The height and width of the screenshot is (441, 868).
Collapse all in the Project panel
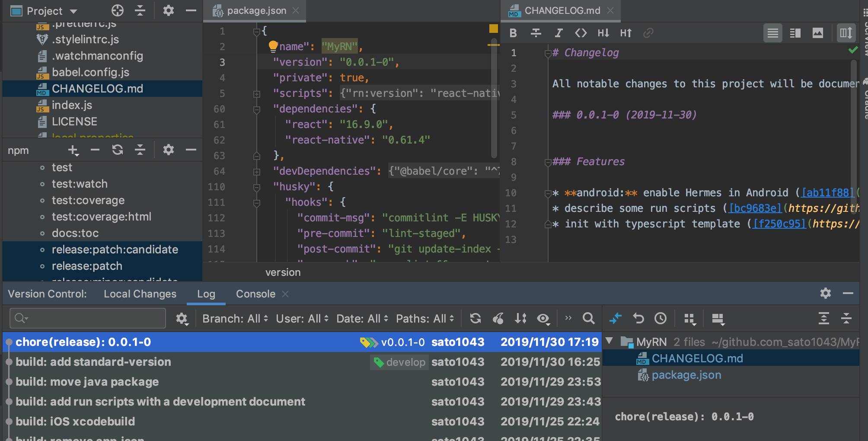point(140,10)
